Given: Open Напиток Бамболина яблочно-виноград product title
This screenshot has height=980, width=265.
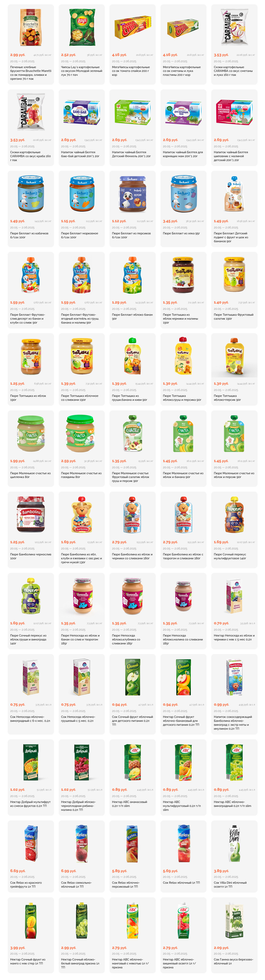Looking at the screenshot, I should (233, 722).
